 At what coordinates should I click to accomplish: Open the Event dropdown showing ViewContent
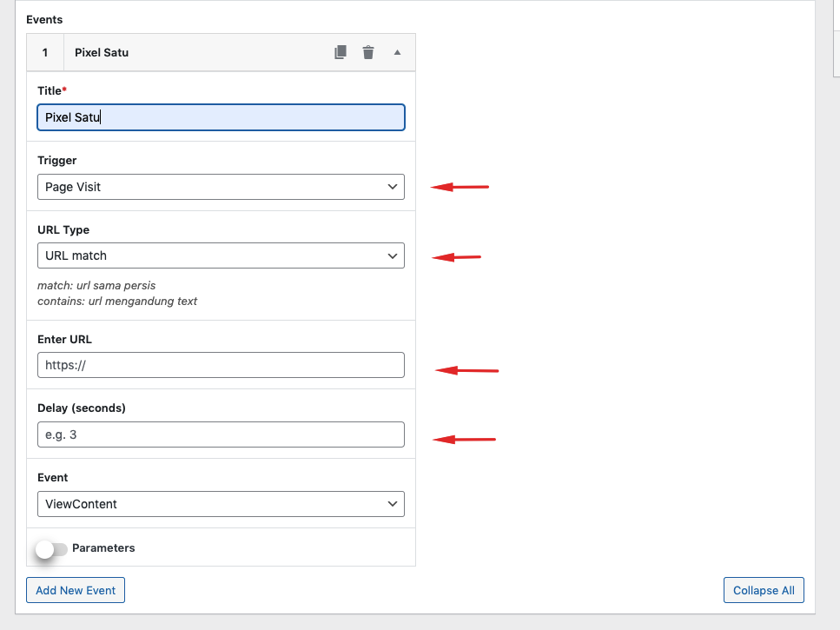pos(221,504)
